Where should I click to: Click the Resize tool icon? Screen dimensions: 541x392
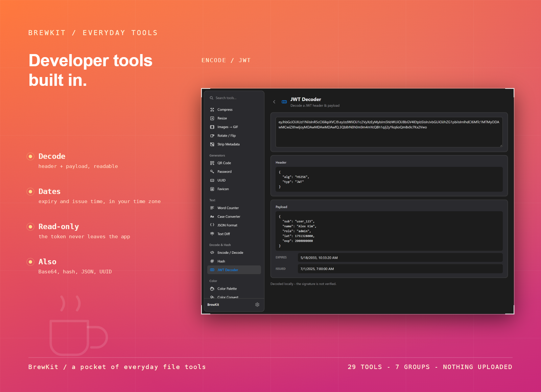[x=212, y=118]
